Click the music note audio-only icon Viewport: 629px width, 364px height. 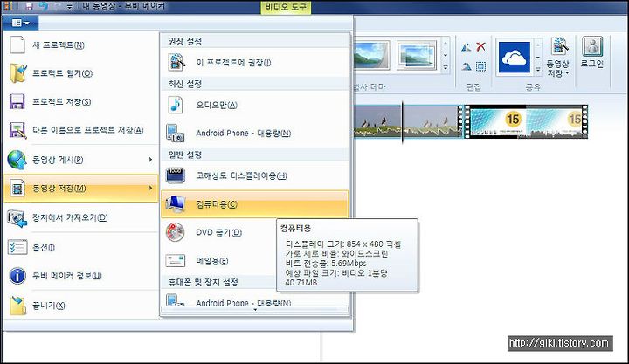(x=176, y=105)
